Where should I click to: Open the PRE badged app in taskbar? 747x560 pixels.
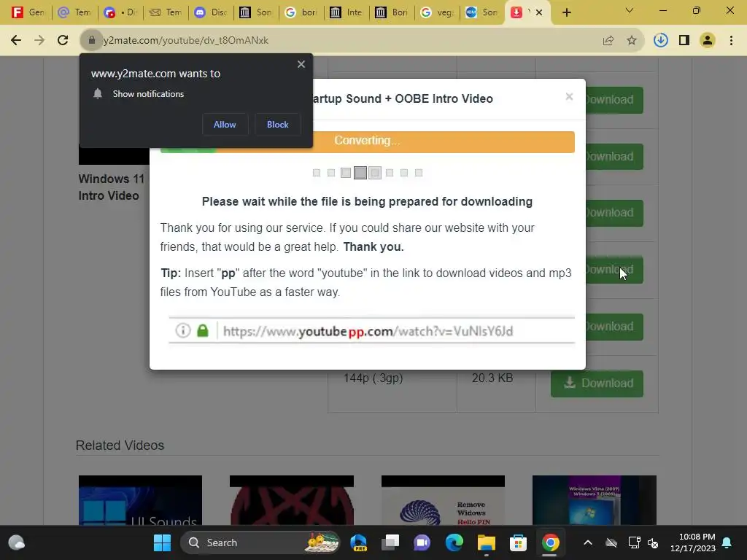click(x=358, y=542)
